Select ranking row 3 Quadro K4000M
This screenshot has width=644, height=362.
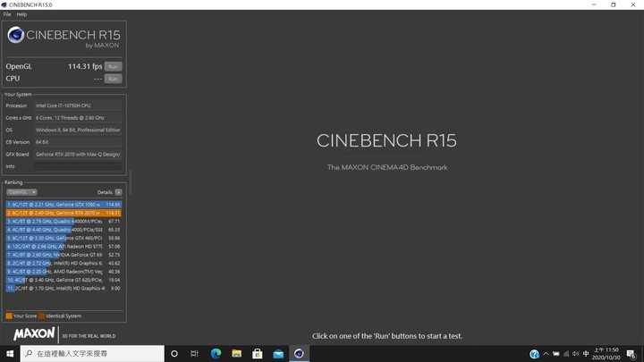coord(64,222)
